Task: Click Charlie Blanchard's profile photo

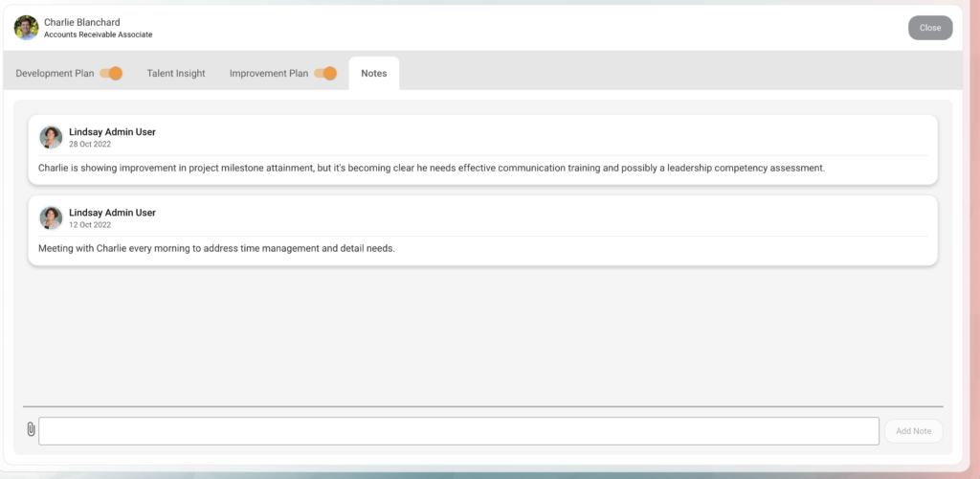Action: 26,28
